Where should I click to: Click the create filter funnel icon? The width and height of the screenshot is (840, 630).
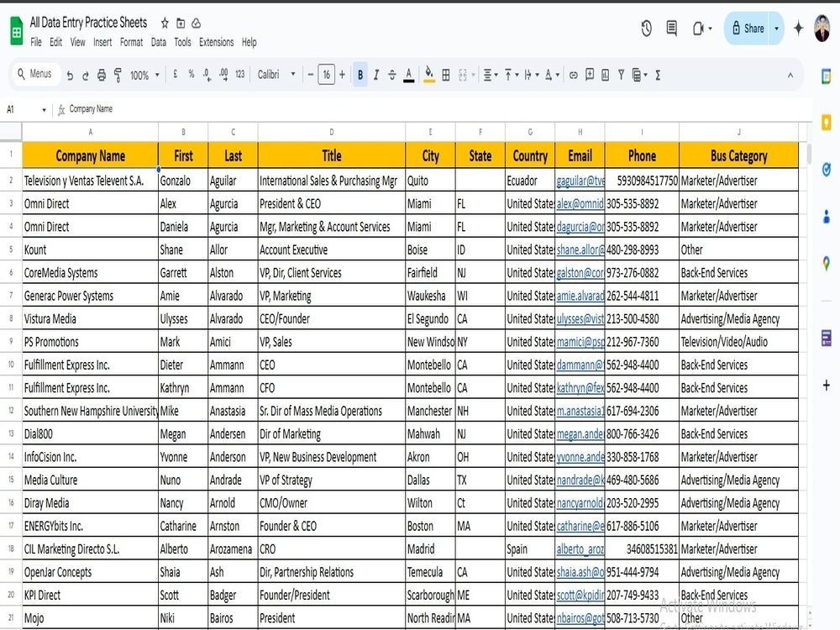(621, 75)
